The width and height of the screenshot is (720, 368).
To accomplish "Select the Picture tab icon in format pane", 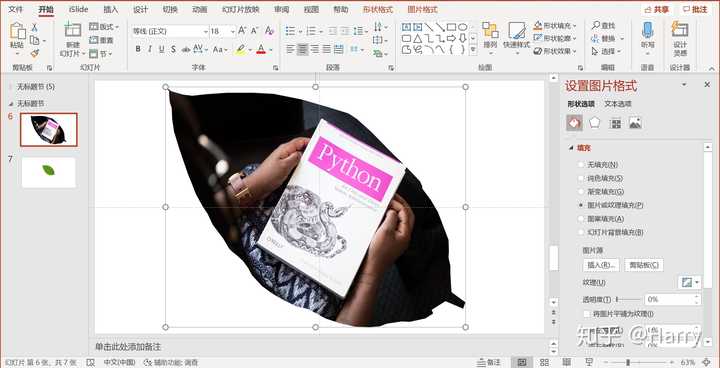I will pyautogui.click(x=636, y=123).
